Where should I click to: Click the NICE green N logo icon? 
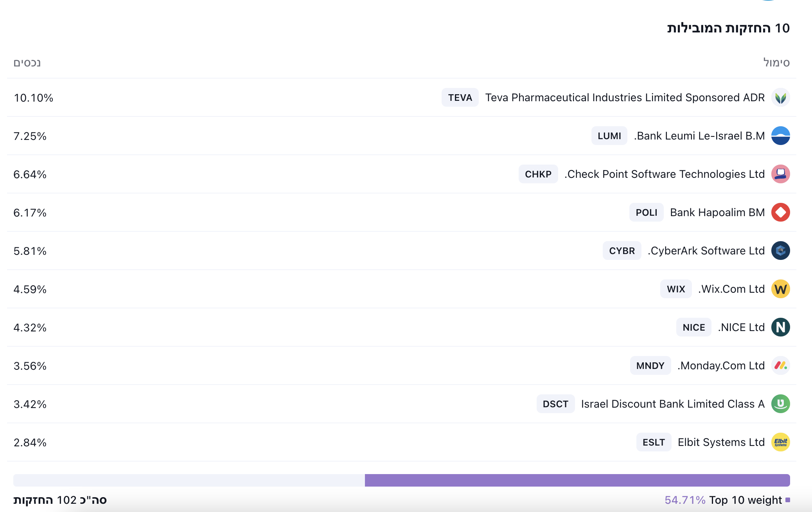pyautogui.click(x=780, y=327)
